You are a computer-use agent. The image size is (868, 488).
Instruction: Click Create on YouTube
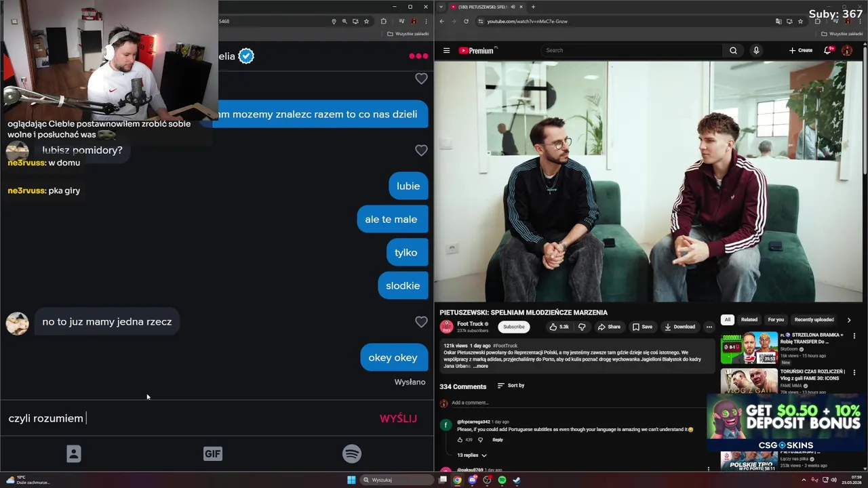tap(801, 50)
